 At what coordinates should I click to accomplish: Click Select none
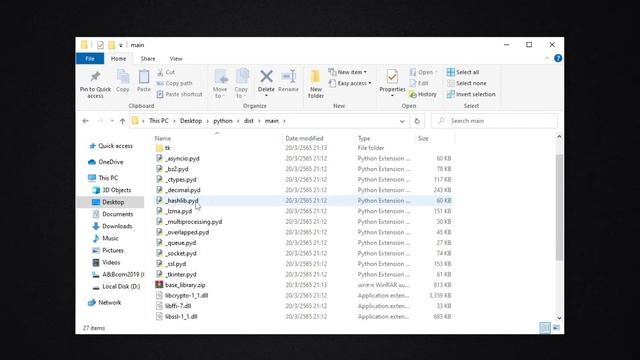(x=467, y=83)
